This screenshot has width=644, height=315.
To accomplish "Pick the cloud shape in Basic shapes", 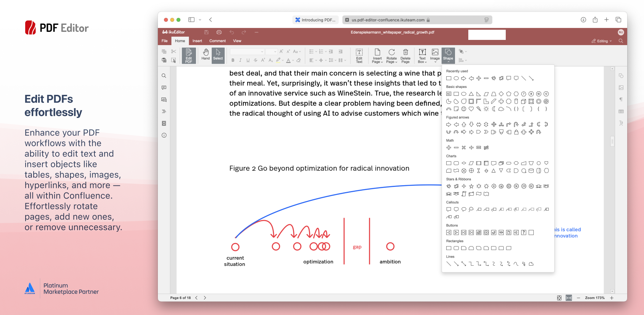I will tap(501, 109).
